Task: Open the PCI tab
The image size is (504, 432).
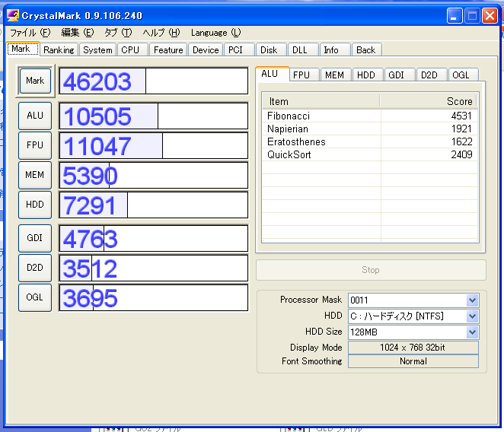Action: 239,50
